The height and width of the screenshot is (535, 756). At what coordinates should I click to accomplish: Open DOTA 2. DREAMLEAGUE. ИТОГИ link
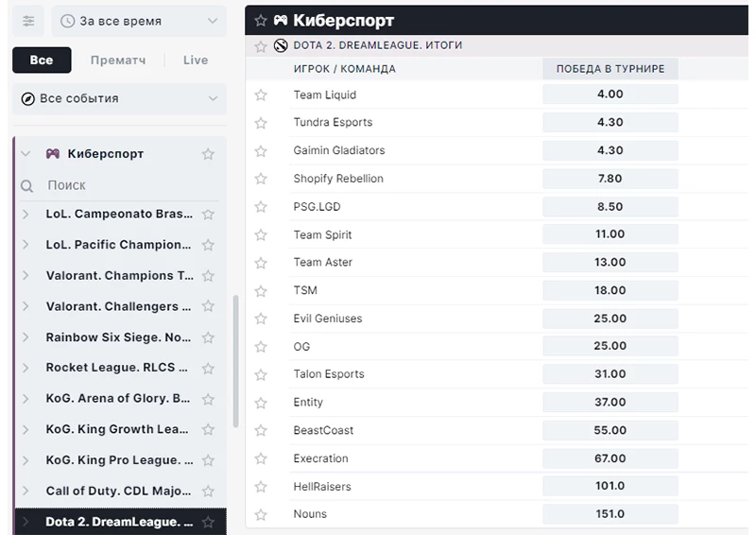tap(377, 45)
